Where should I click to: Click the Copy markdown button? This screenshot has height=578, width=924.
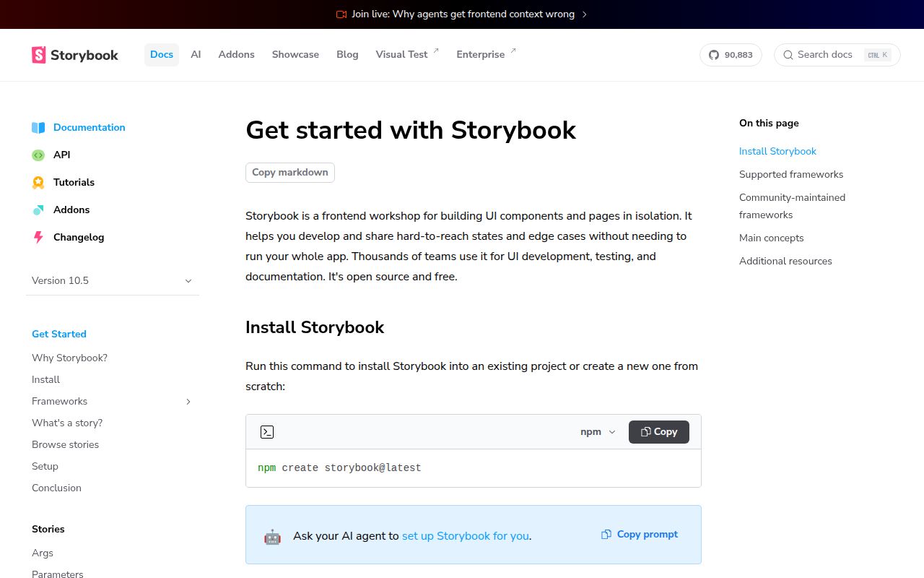click(290, 173)
